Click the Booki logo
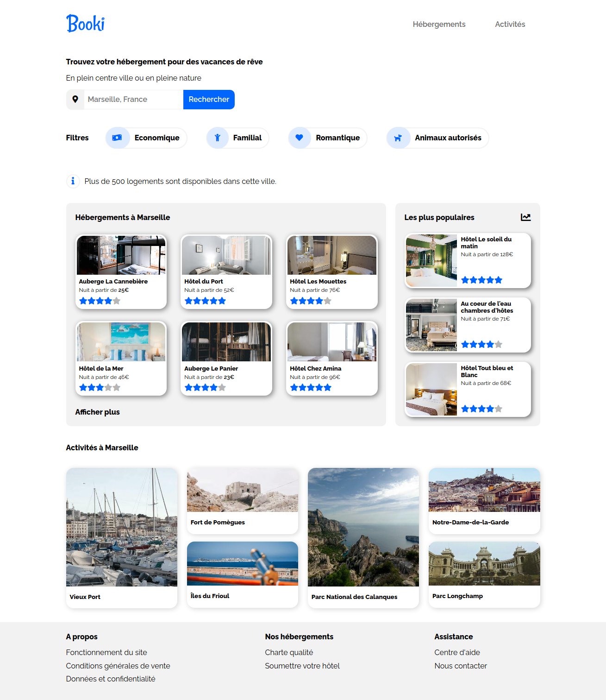 86,24
